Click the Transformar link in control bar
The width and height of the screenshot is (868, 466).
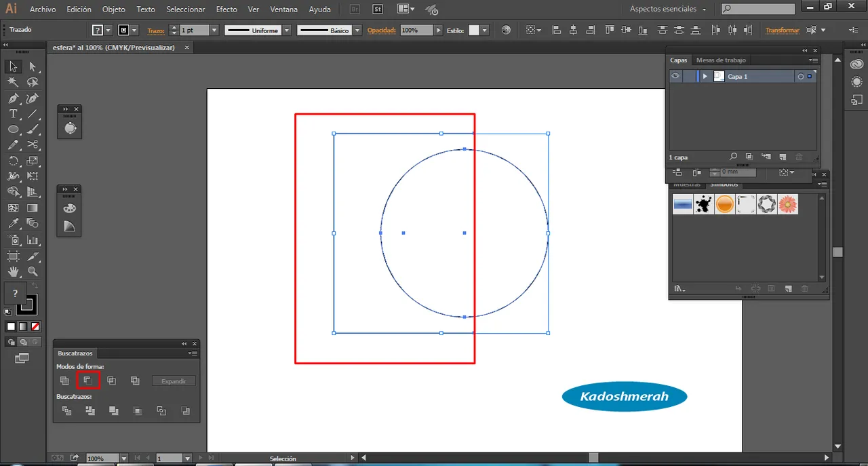(782, 31)
